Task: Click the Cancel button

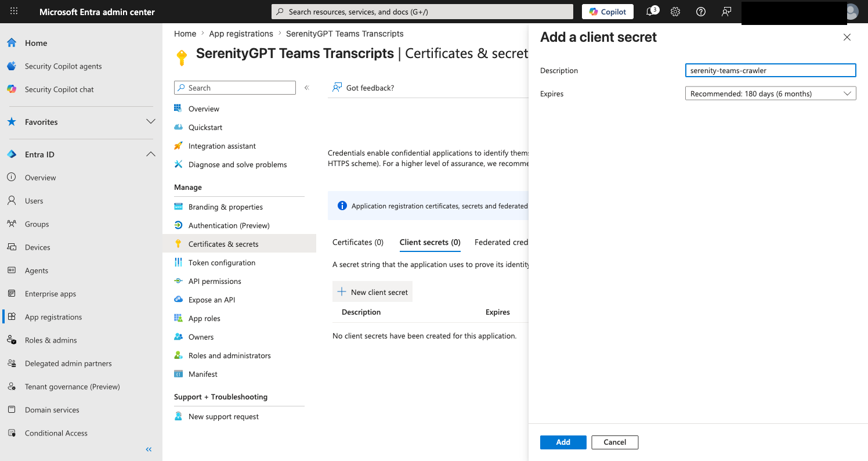Action: 615,442
